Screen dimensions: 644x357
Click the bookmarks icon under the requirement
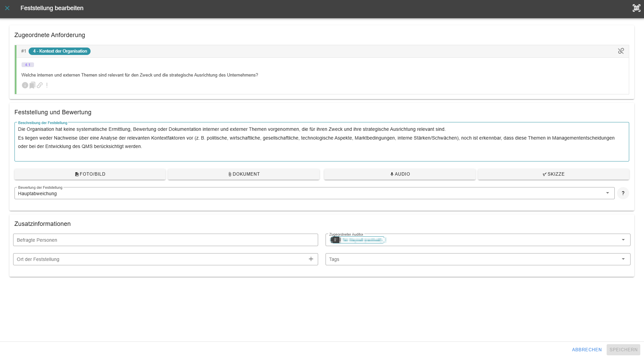pos(32,85)
